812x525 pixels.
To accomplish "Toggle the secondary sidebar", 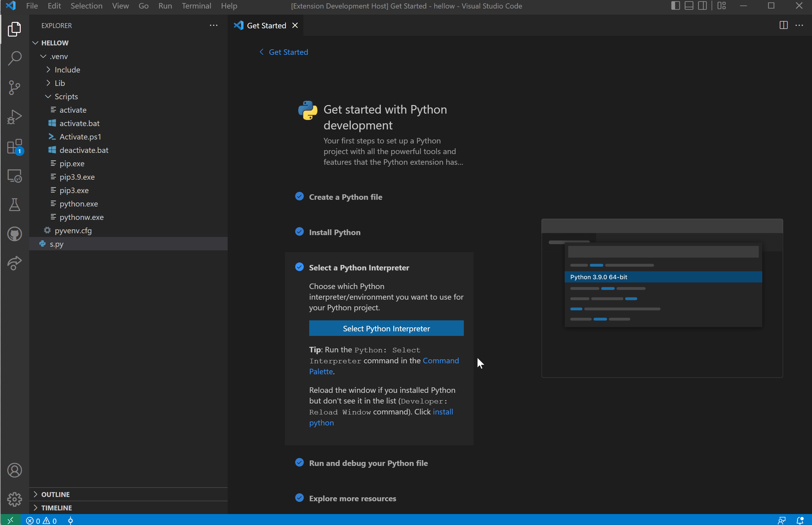I will click(703, 6).
